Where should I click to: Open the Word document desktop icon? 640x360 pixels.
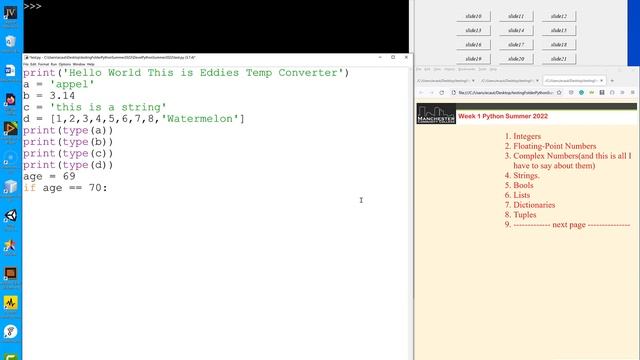10,71
